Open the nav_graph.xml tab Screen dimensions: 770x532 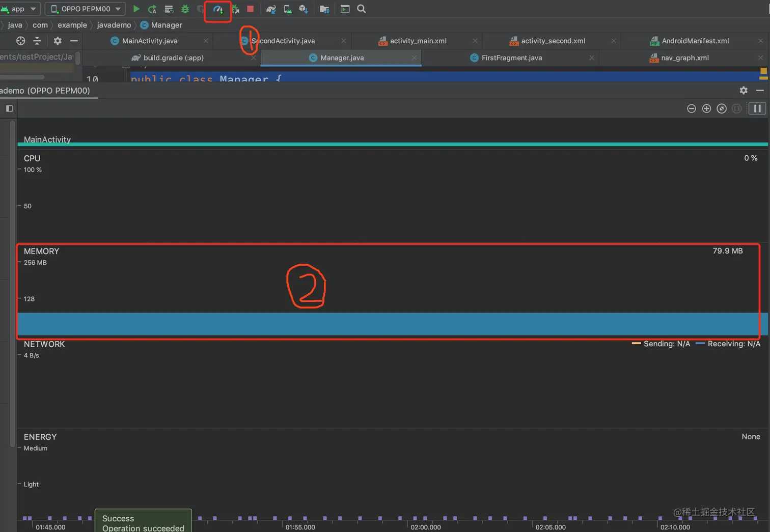point(684,58)
